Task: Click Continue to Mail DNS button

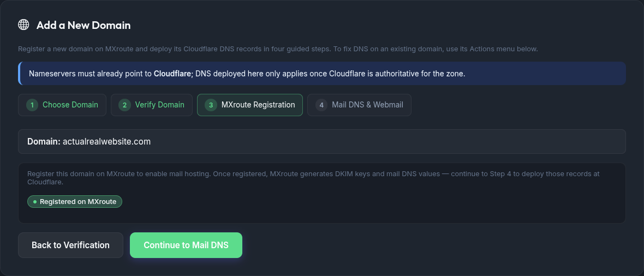Action: point(186,245)
